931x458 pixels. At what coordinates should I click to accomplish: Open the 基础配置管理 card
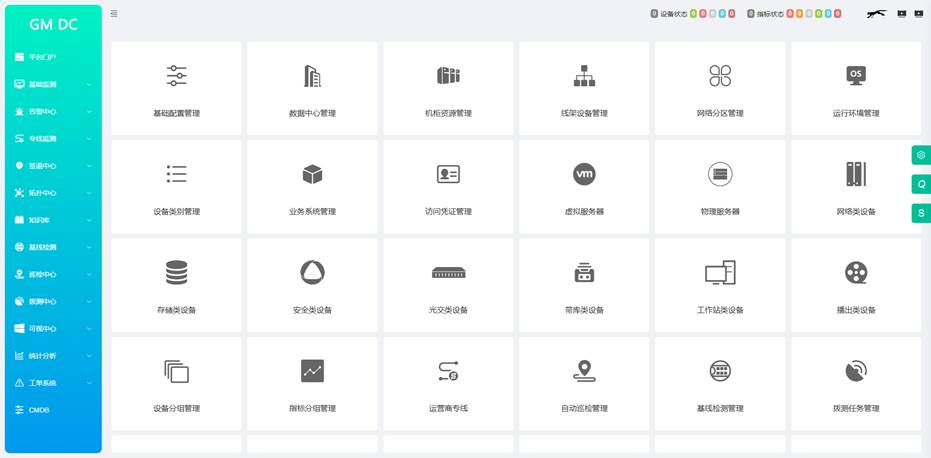(176, 89)
